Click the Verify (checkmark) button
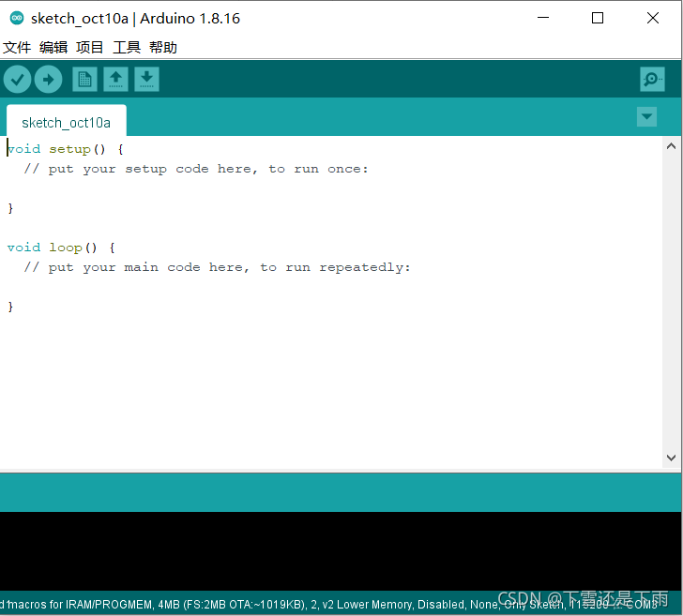 (18, 80)
